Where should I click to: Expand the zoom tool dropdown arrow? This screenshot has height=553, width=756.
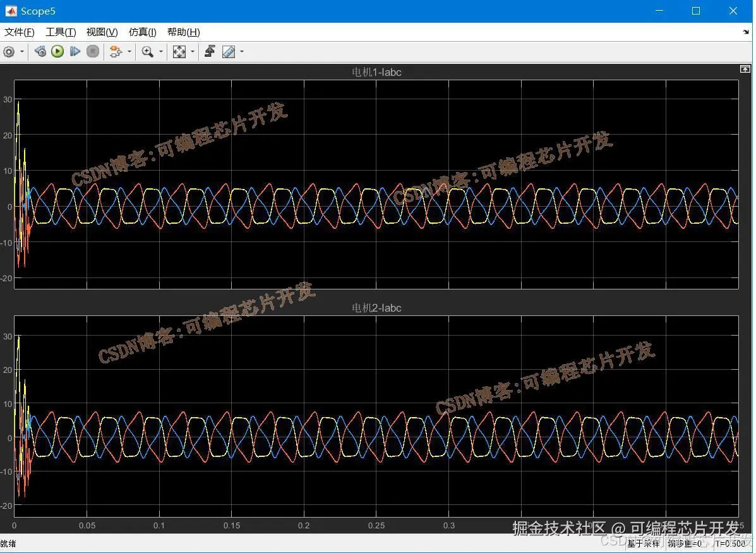tap(161, 52)
